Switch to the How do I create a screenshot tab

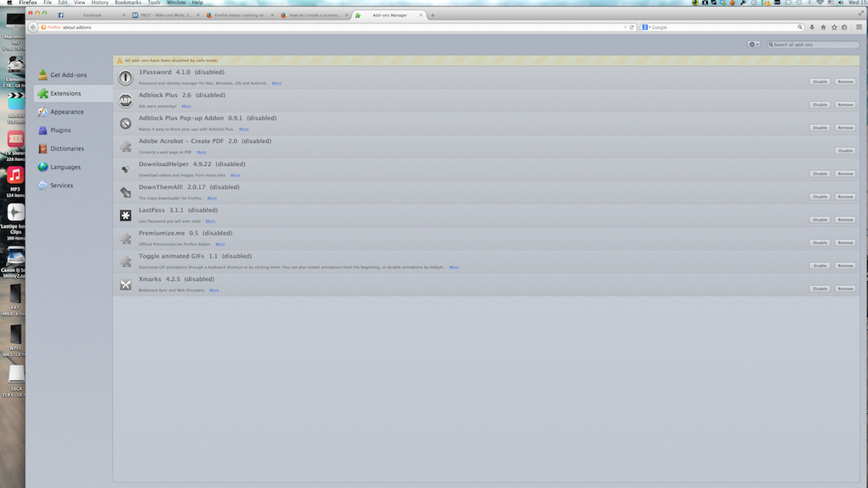pyautogui.click(x=314, y=15)
